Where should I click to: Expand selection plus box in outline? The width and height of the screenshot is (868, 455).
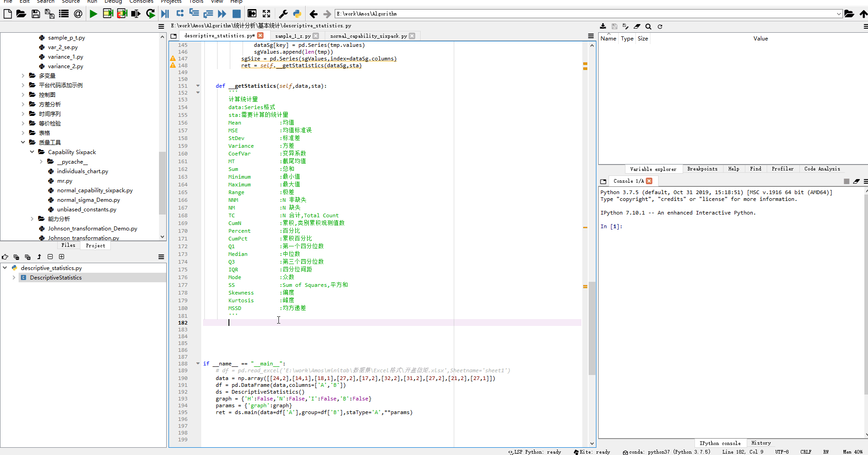click(x=62, y=257)
